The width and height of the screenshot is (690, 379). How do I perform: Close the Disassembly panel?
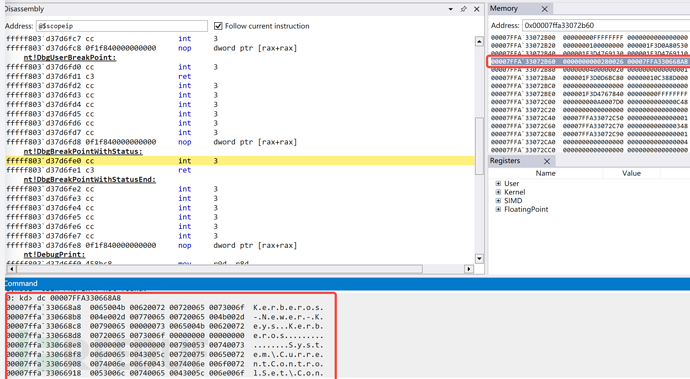click(x=477, y=9)
